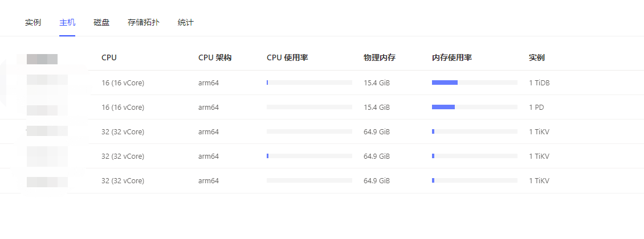Open the 磁盘 tab

(101, 23)
